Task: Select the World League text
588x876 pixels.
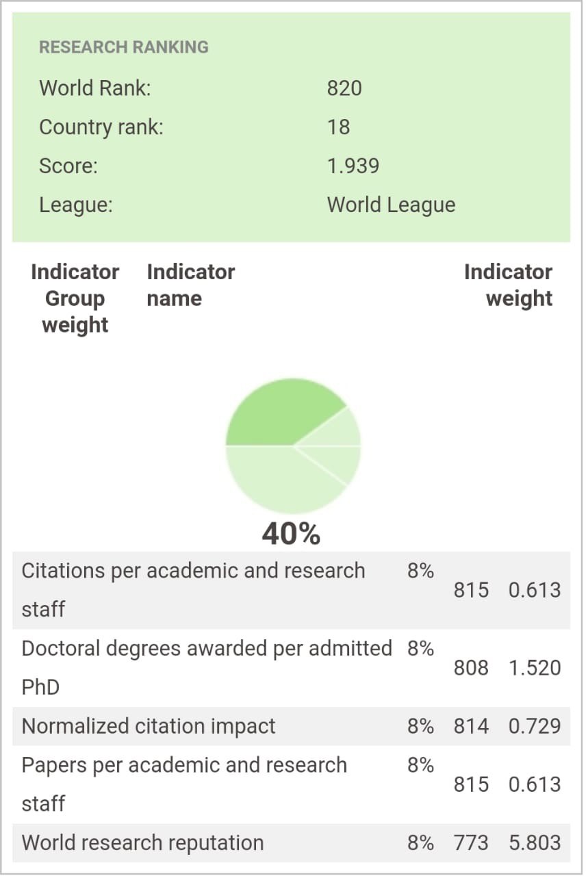Action: click(x=391, y=205)
